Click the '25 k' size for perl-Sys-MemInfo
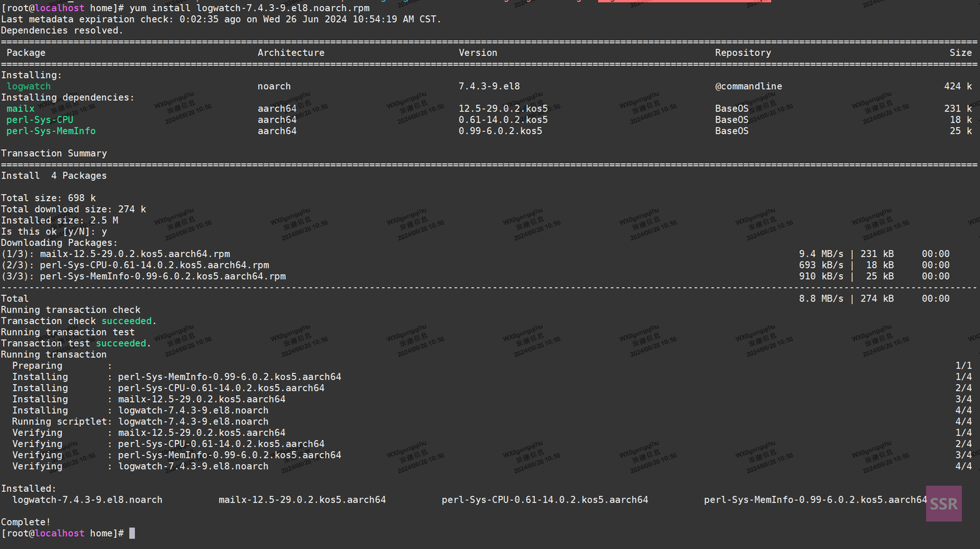The height and width of the screenshot is (549, 980). 961,131
